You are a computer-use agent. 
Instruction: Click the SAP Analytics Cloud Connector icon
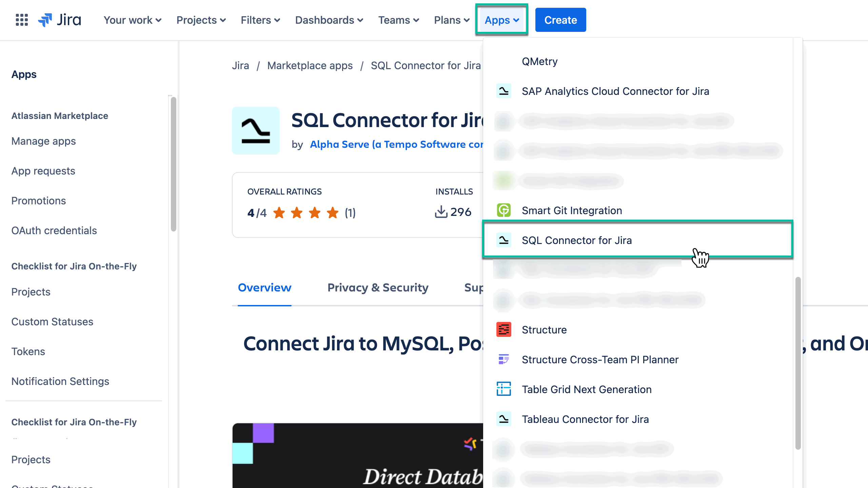click(x=504, y=91)
